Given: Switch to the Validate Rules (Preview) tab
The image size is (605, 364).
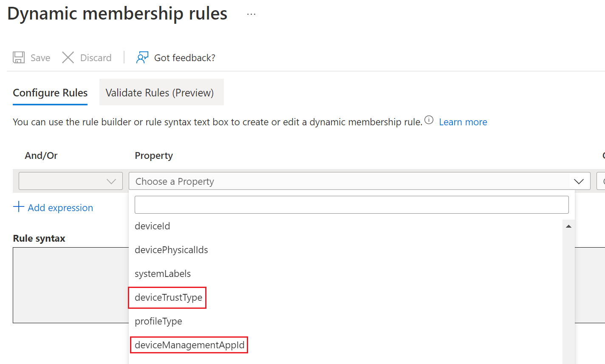Looking at the screenshot, I should [161, 92].
